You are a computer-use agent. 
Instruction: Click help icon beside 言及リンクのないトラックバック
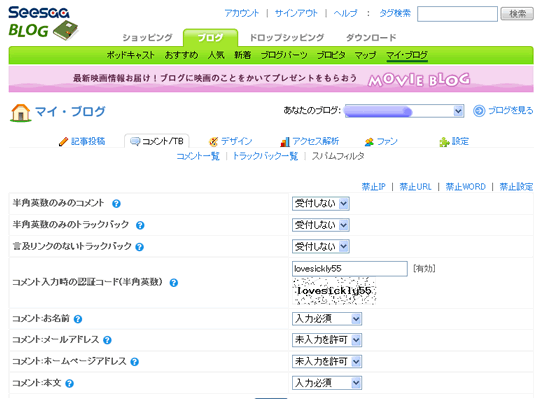pyautogui.click(x=139, y=247)
